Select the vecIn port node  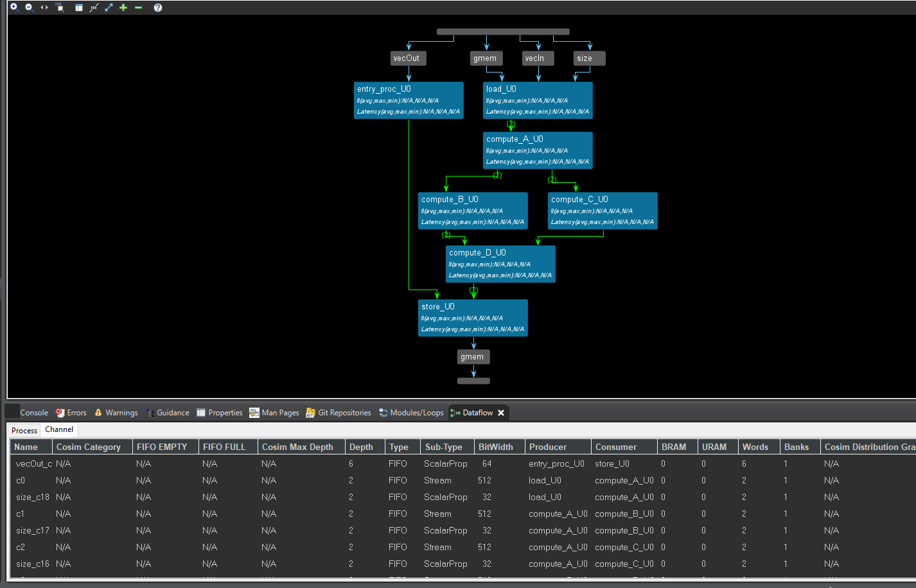538,58
